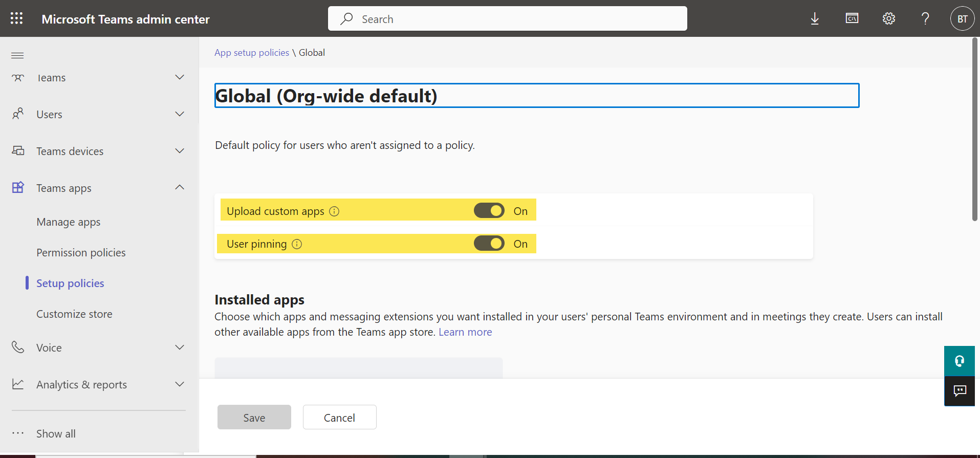Expand Teams section chevron
980x458 pixels.
(180, 77)
